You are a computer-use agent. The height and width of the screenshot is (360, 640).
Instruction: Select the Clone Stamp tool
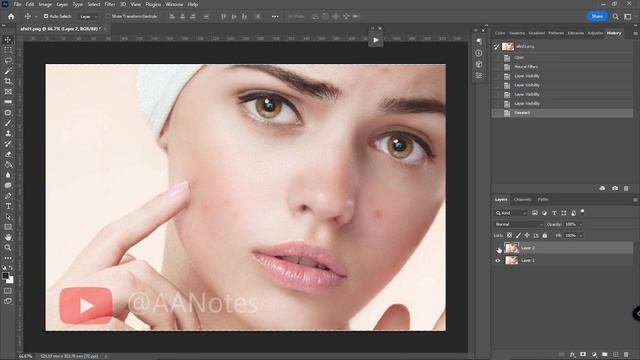pyautogui.click(x=8, y=133)
